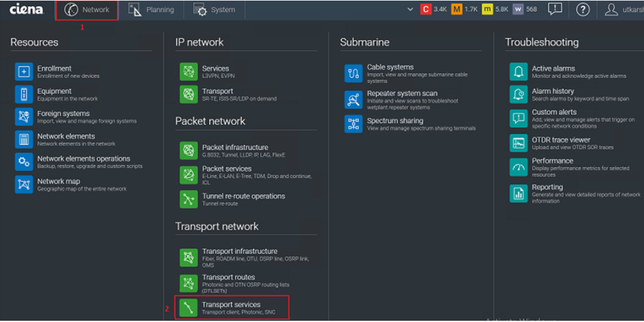The width and height of the screenshot is (644, 322).
Task: Click the red Critical alarms badge
Action: point(426,9)
